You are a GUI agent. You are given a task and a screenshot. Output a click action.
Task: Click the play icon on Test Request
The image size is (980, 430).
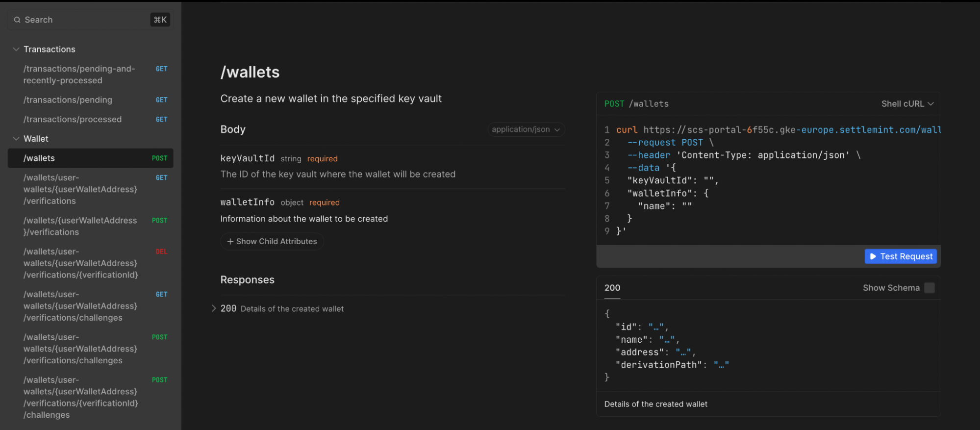point(873,256)
